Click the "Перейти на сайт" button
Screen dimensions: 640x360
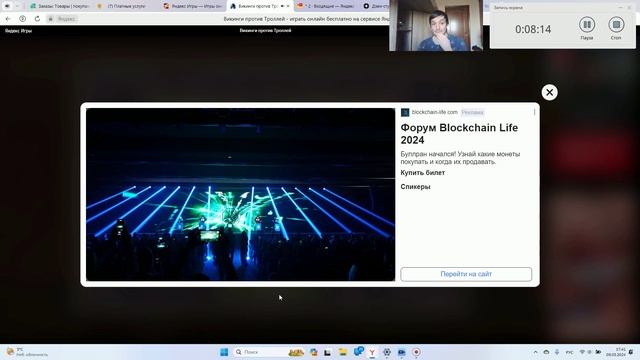(x=466, y=274)
